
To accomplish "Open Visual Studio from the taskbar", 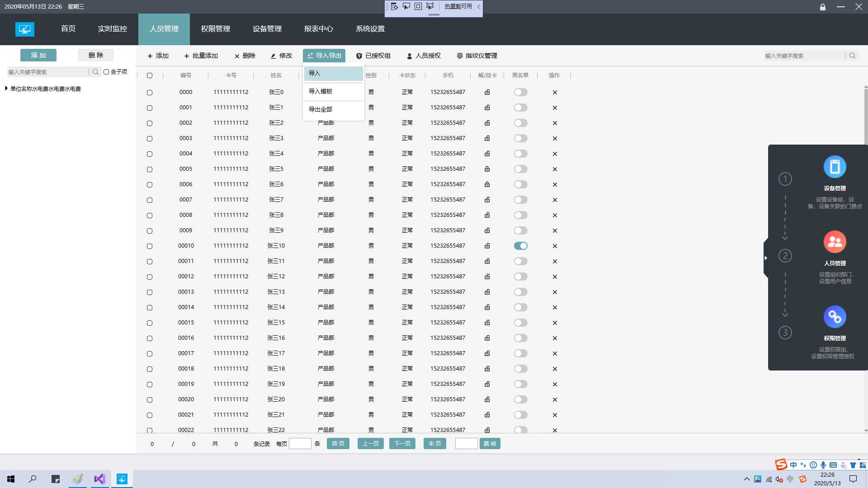I will 99,479.
